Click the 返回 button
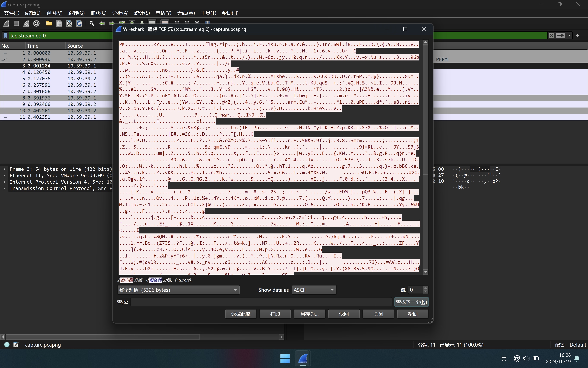This screenshot has height=368, width=588. [x=344, y=314]
